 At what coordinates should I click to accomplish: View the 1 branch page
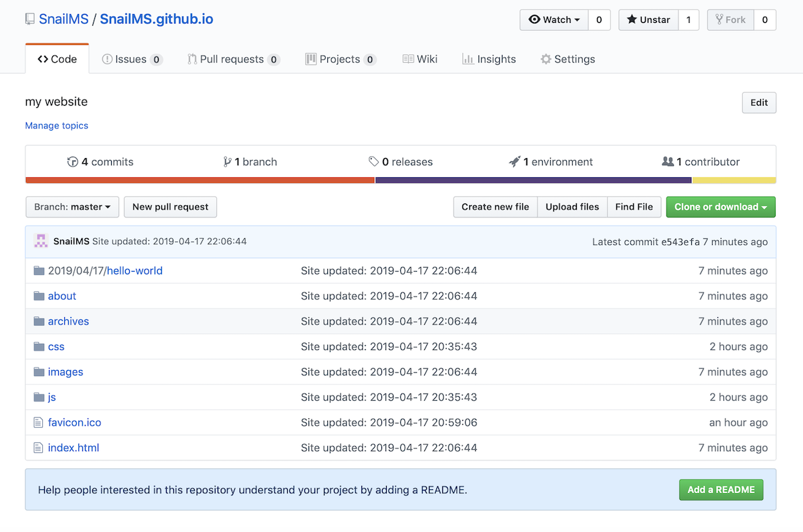pos(250,162)
